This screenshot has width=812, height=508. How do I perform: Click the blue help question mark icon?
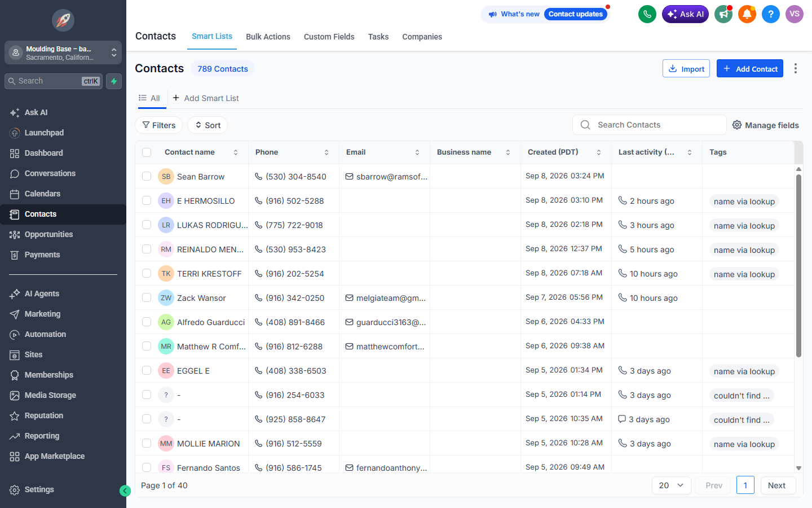pos(771,14)
